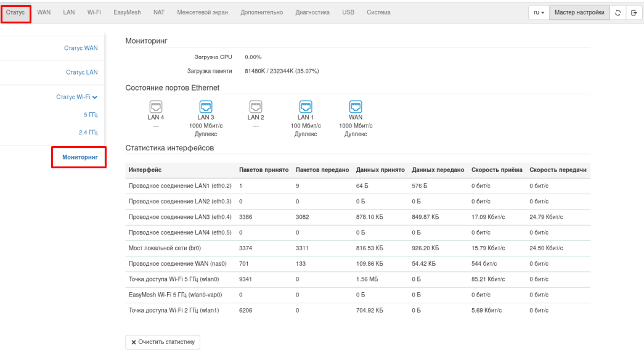This screenshot has width=644, height=352.
Task: Open the Статус WAN sidebar link
Action: (80, 48)
